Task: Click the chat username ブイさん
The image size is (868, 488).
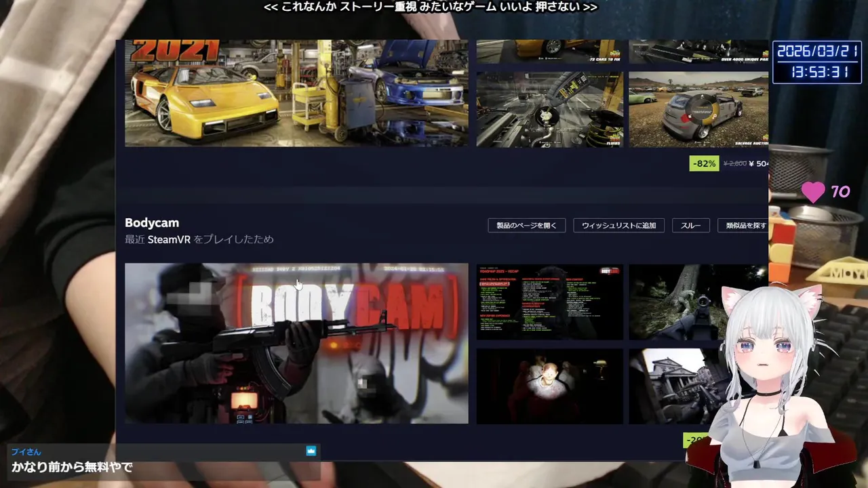Action: pos(26,451)
